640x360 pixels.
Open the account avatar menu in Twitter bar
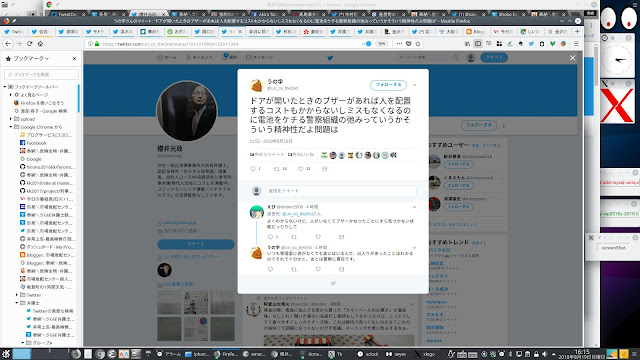tap(471, 58)
